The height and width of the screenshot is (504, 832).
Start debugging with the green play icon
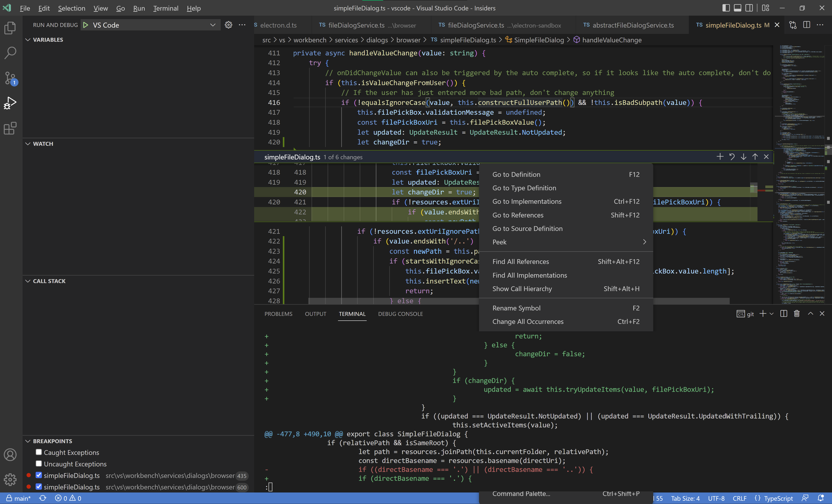[86, 25]
